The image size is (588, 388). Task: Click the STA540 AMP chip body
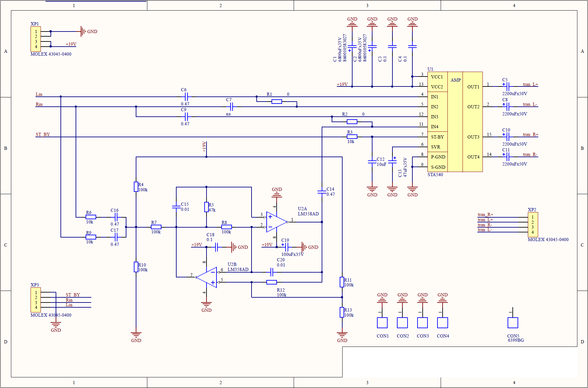point(455,122)
